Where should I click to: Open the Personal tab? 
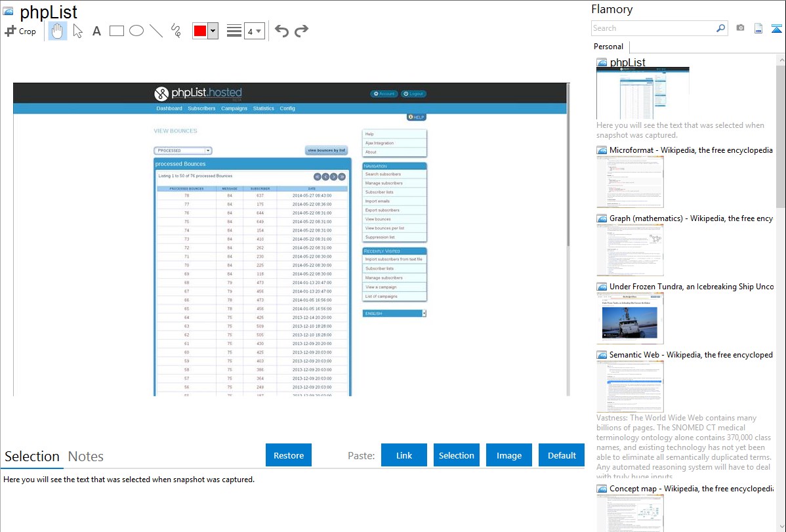[608, 47]
